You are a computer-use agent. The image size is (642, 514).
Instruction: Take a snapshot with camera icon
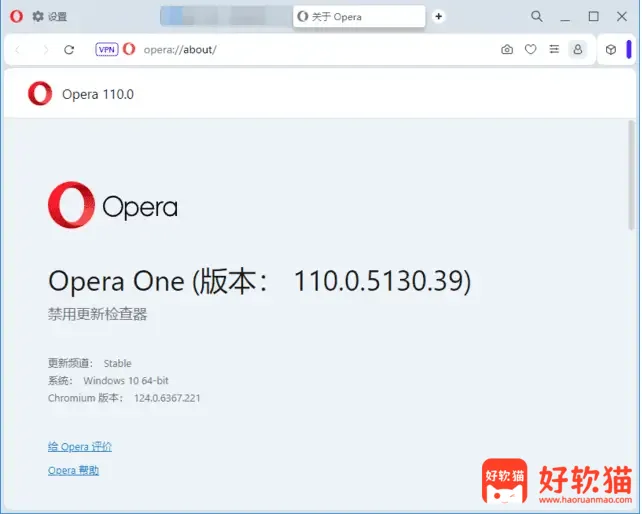[507, 50]
